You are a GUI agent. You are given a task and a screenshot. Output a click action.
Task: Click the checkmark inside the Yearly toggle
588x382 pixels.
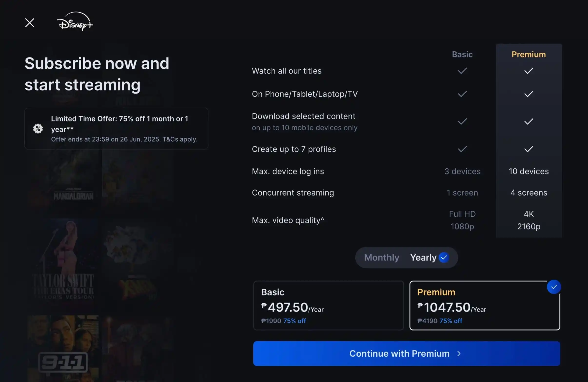pos(444,257)
